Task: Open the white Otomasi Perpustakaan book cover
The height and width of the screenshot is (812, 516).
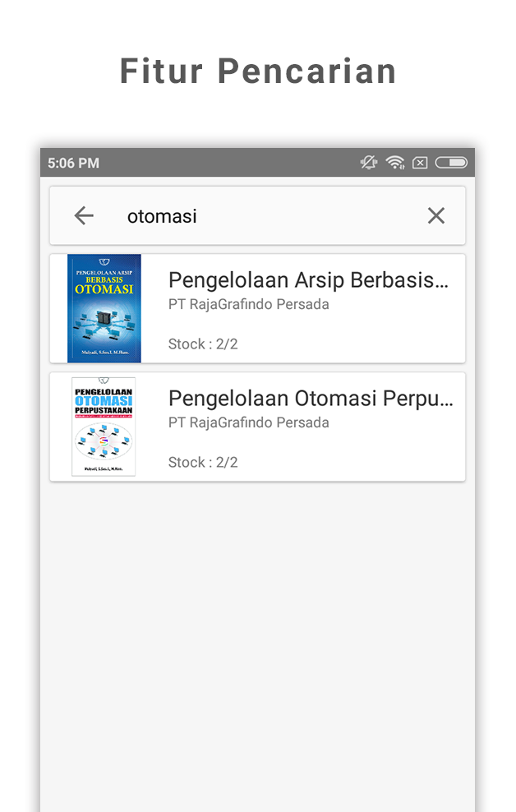Action: [104, 427]
